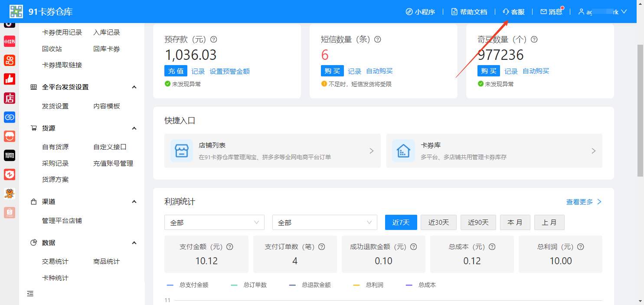The image size is (644, 305).
Task: Toggle the 总支付金额 chart legend
Action: pyautogui.click(x=188, y=285)
